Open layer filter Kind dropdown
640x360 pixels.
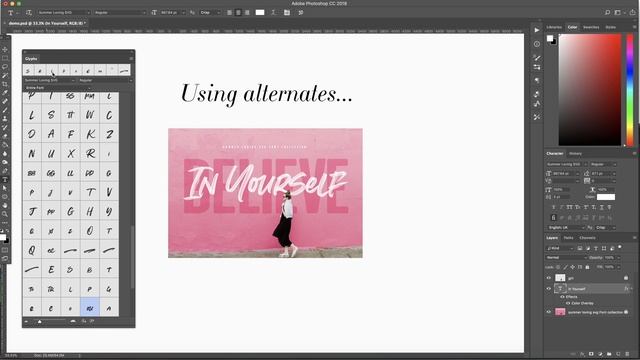[x=560, y=248]
